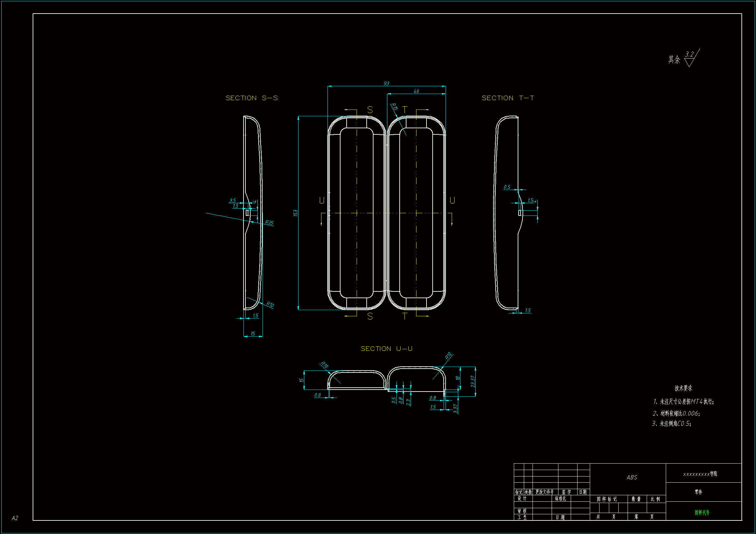Click the xxxxxxxxx学院 title block cell
This screenshot has width=756, height=534.
pos(700,474)
